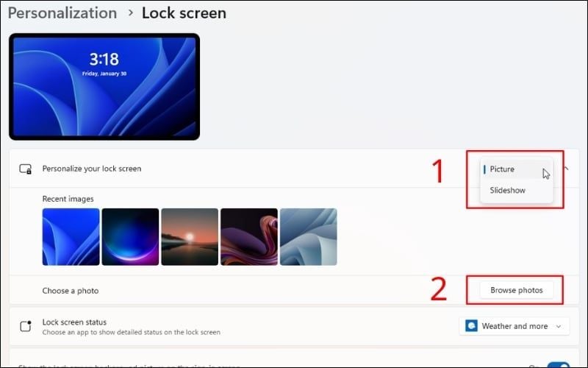The image size is (588, 368).
Task: Pick the sunset over water thumbnail
Action: [x=190, y=237]
